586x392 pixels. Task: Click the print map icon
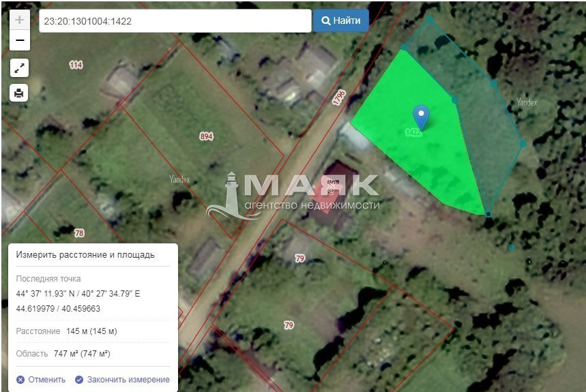19,93
